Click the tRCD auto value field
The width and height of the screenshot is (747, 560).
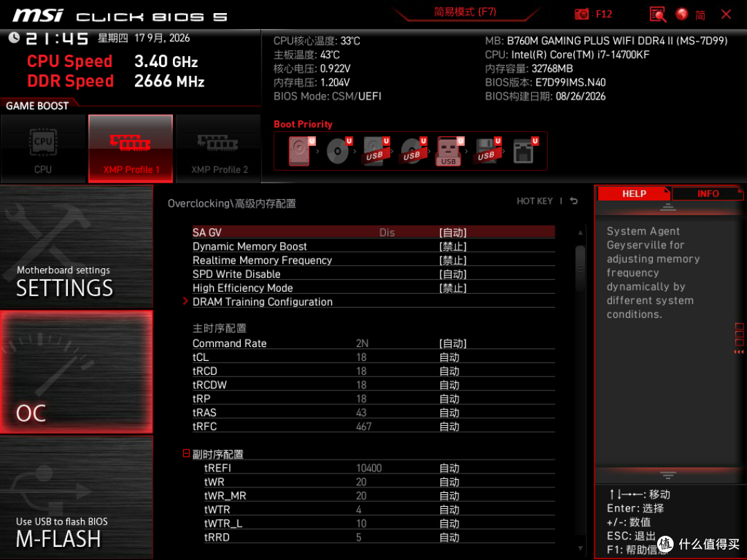coord(450,371)
